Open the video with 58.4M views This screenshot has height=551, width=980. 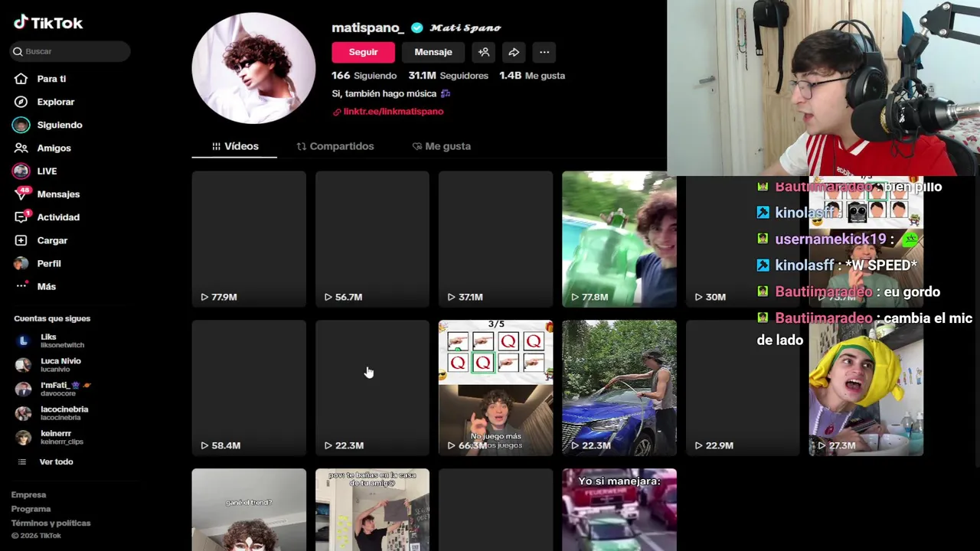249,387
